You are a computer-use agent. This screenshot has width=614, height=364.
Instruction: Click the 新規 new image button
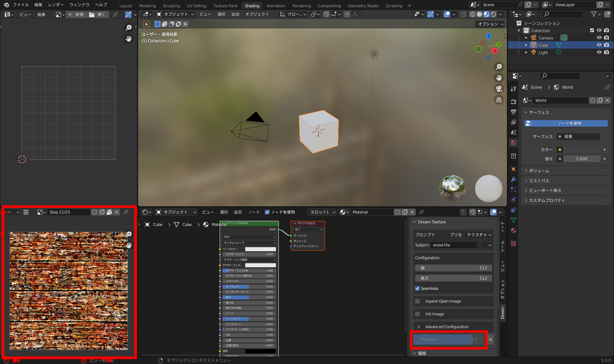click(76, 15)
